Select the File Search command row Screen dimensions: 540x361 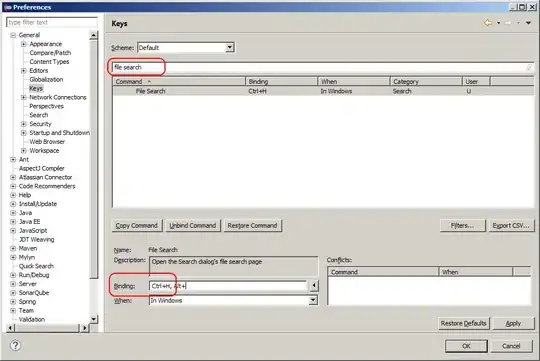(323, 91)
